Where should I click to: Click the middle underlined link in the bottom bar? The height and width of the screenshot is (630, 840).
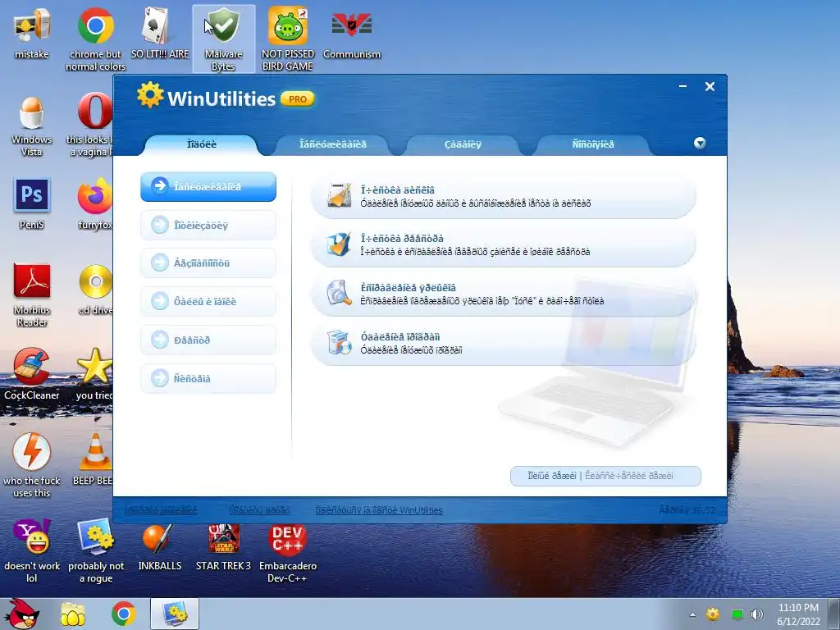(260, 510)
